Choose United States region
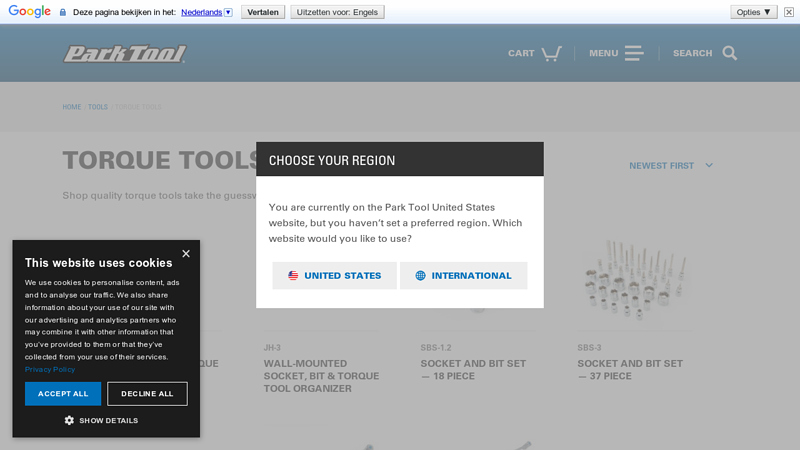The height and width of the screenshot is (450, 800). (334, 276)
